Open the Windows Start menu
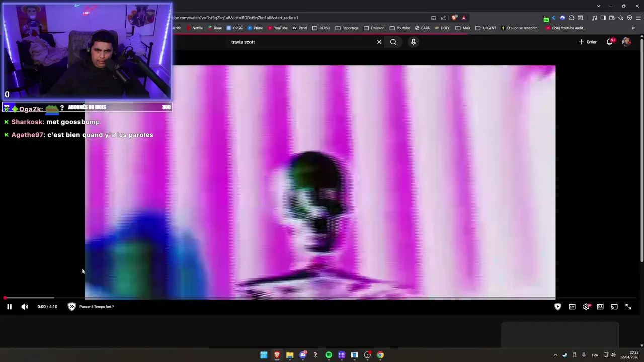 (264, 355)
